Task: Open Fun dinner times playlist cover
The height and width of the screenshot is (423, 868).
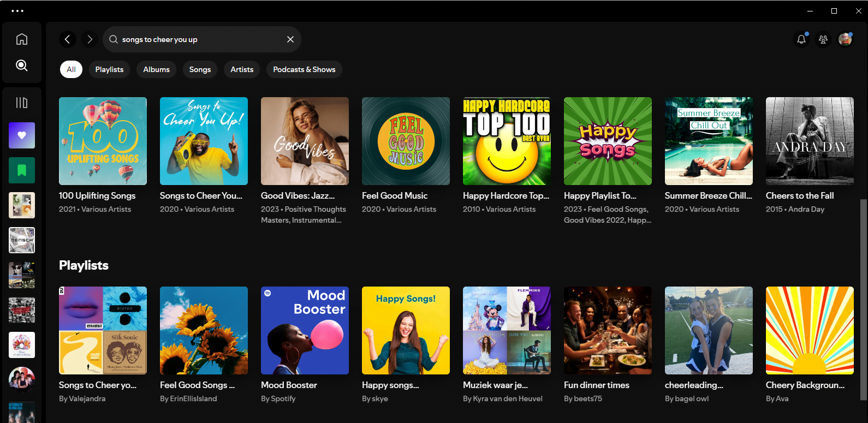Action: tap(608, 330)
